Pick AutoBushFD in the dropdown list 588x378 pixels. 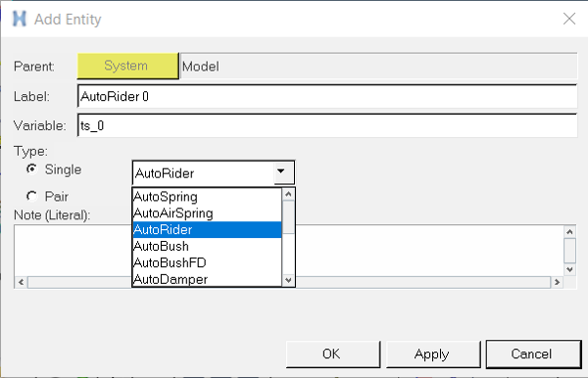pyautogui.click(x=207, y=262)
